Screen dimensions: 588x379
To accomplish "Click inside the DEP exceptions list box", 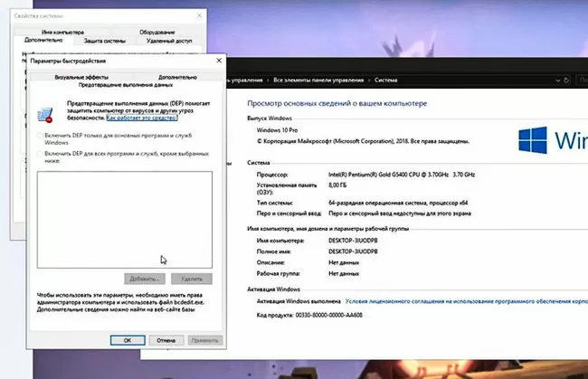I will tap(125, 220).
